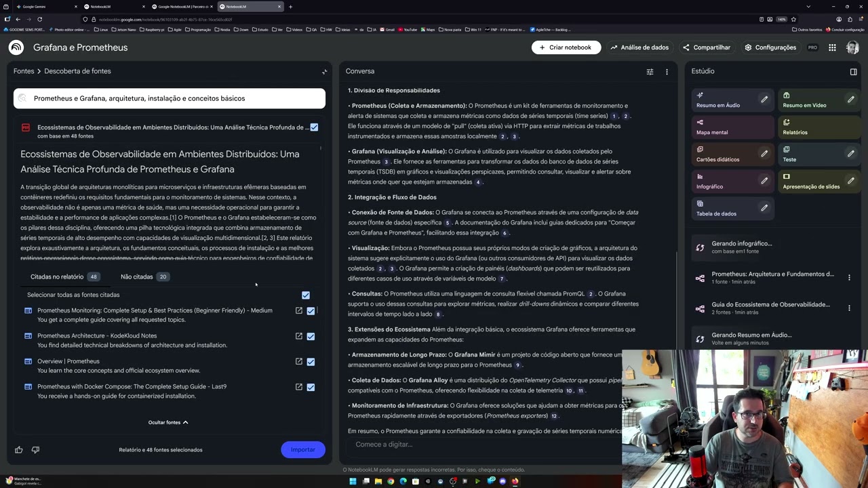Uncheck Overview | Prometheus source
Viewport: 868px width, 488px height.
[x=311, y=362]
